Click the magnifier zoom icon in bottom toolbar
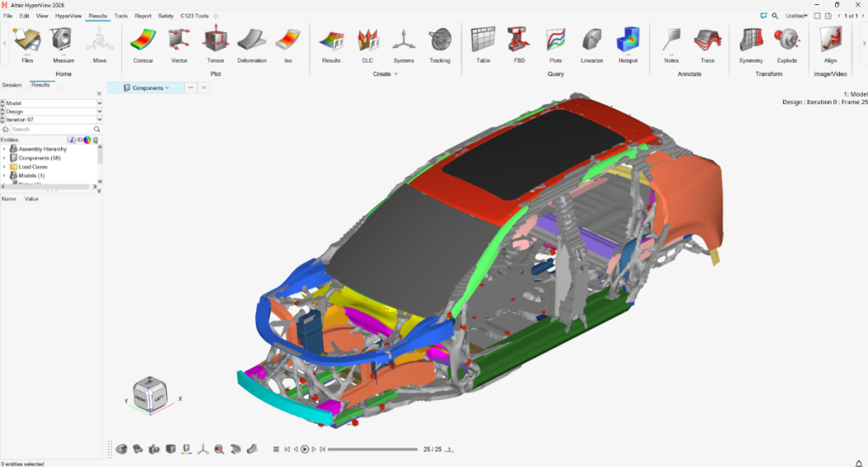Screen dimensions: 868x467 click(220, 449)
